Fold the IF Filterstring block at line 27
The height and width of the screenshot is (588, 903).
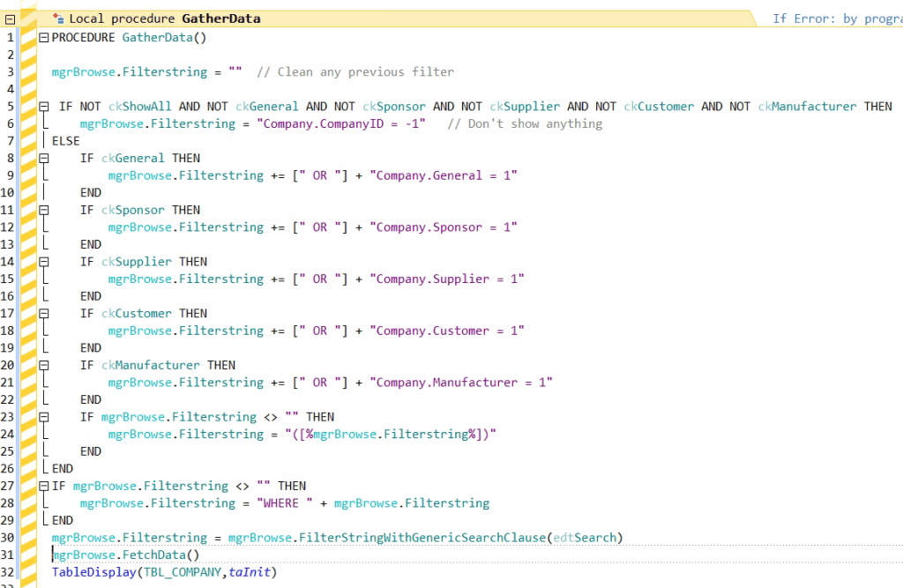44,486
